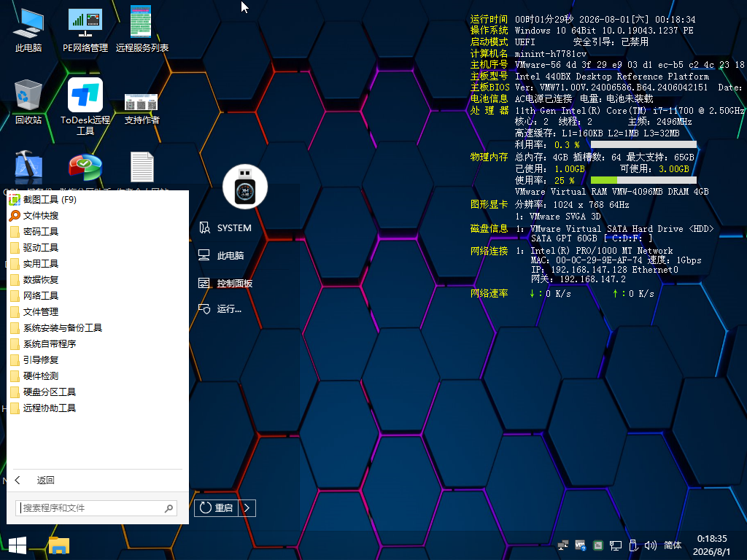This screenshot has width=747, height=560.
Task: Open the 此电脑 desktop icon
Action: click(28, 29)
